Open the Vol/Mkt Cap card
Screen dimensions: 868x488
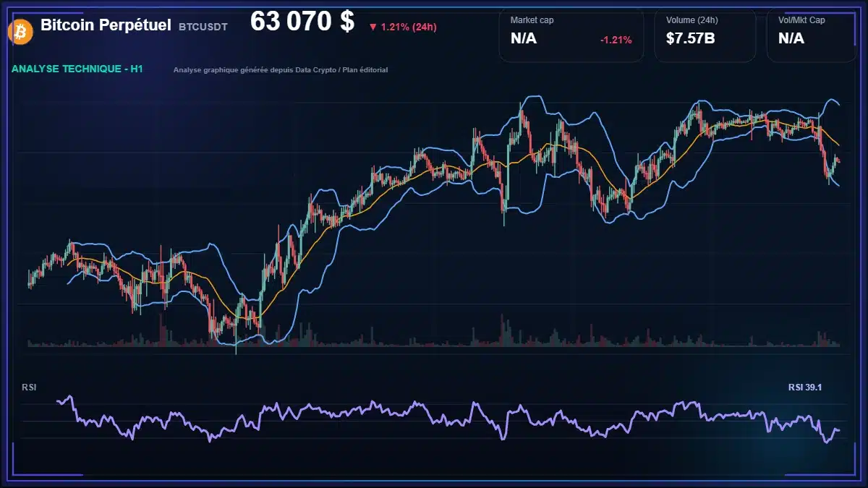(810, 35)
